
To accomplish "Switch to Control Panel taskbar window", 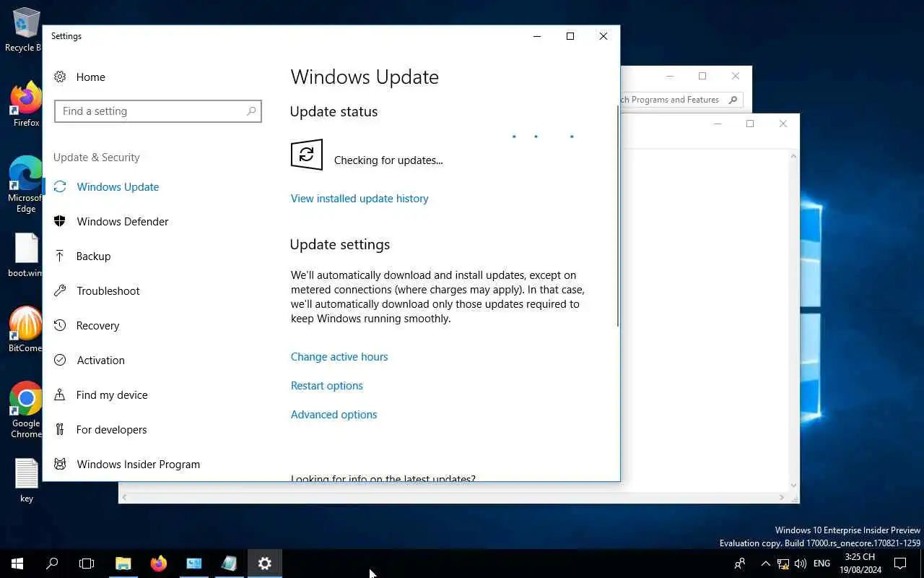I will point(194,564).
